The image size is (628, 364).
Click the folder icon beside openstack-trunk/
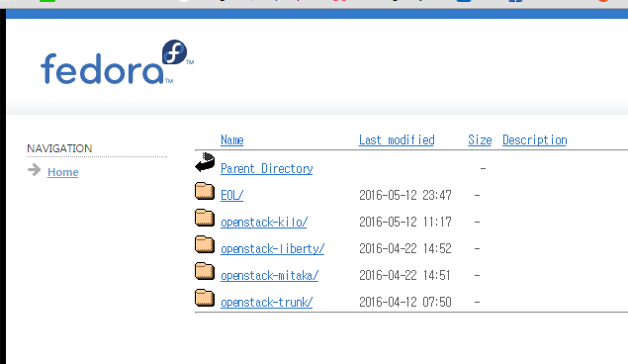pyautogui.click(x=205, y=298)
